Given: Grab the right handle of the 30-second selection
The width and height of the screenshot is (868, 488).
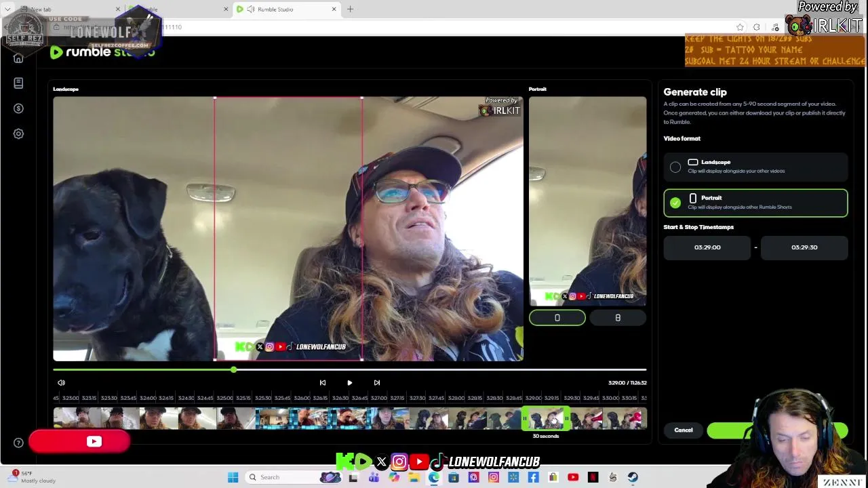Looking at the screenshot, I should [567, 419].
